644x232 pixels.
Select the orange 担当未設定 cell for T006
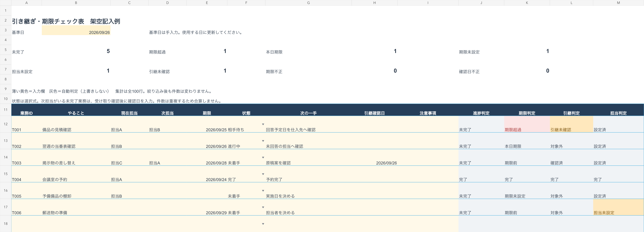point(618,207)
